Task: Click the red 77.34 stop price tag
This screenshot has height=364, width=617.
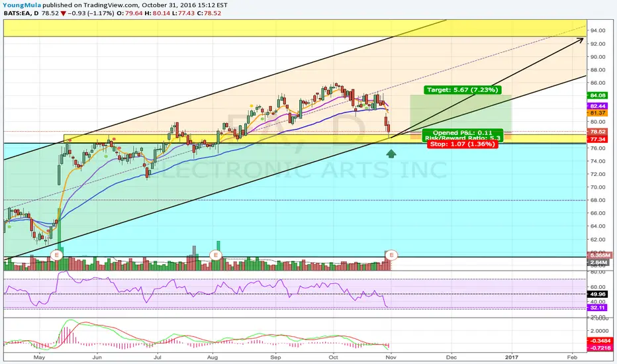Action: click(x=597, y=139)
